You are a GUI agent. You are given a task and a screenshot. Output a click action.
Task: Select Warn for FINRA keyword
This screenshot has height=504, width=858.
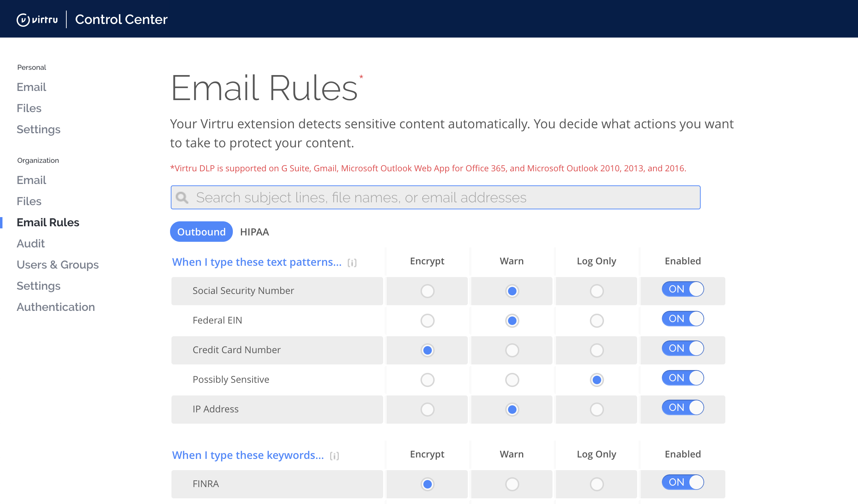[x=512, y=484]
